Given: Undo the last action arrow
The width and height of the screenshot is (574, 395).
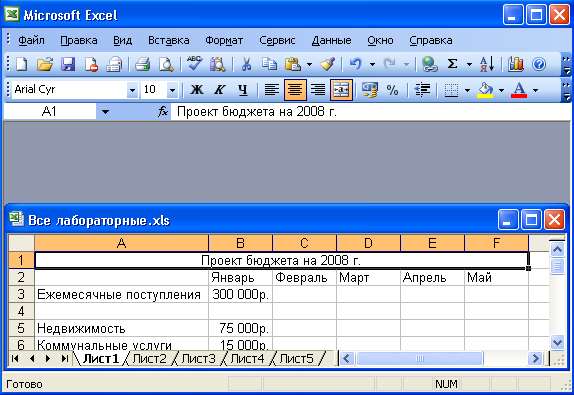Looking at the screenshot, I should [x=355, y=64].
